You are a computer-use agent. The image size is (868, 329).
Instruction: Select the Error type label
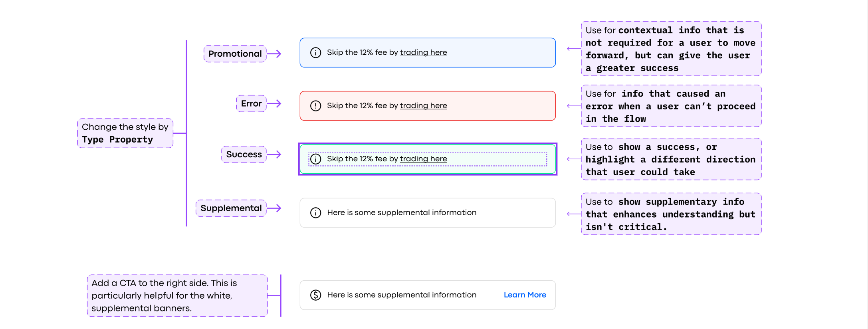pyautogui.click(x=251, y=103)
